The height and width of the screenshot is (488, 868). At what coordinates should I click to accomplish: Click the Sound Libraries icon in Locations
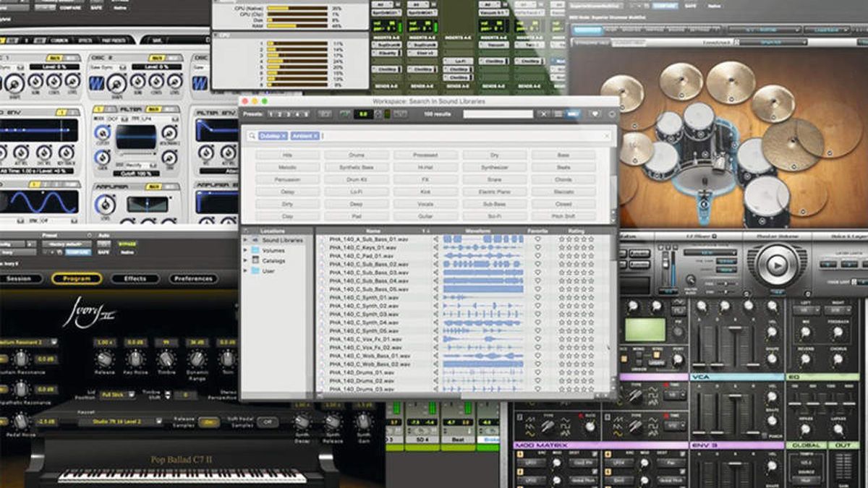[255, 239]
